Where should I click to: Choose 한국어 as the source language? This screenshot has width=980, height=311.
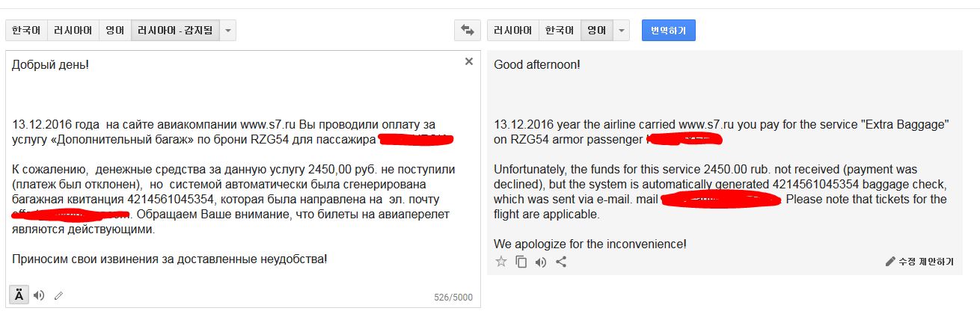[x=26, y=31]
